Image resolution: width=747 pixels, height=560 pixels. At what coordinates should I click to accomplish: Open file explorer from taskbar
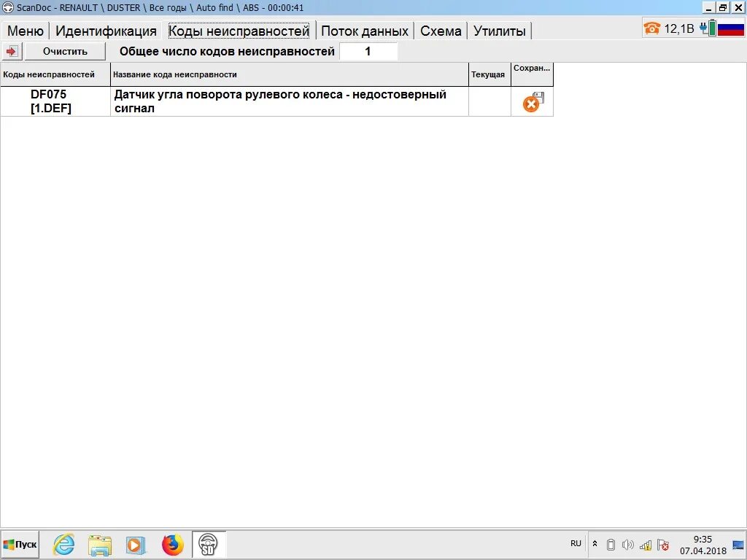click(100, 545)
